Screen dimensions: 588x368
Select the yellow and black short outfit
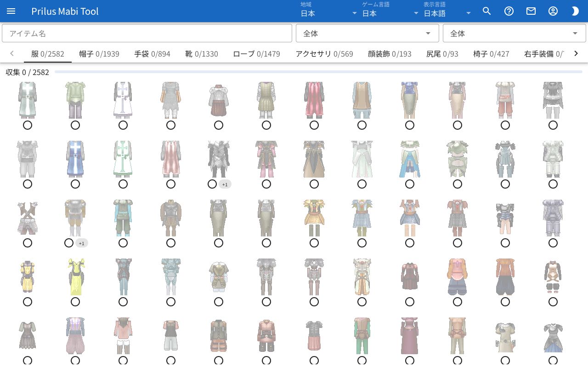tap(28, 276)
